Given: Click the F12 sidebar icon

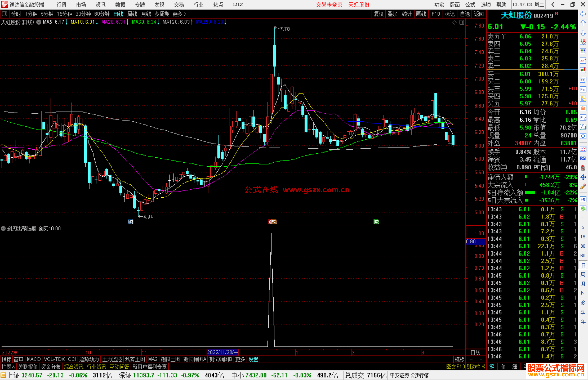Looking at the screenshot, I should tap(583, 118).
